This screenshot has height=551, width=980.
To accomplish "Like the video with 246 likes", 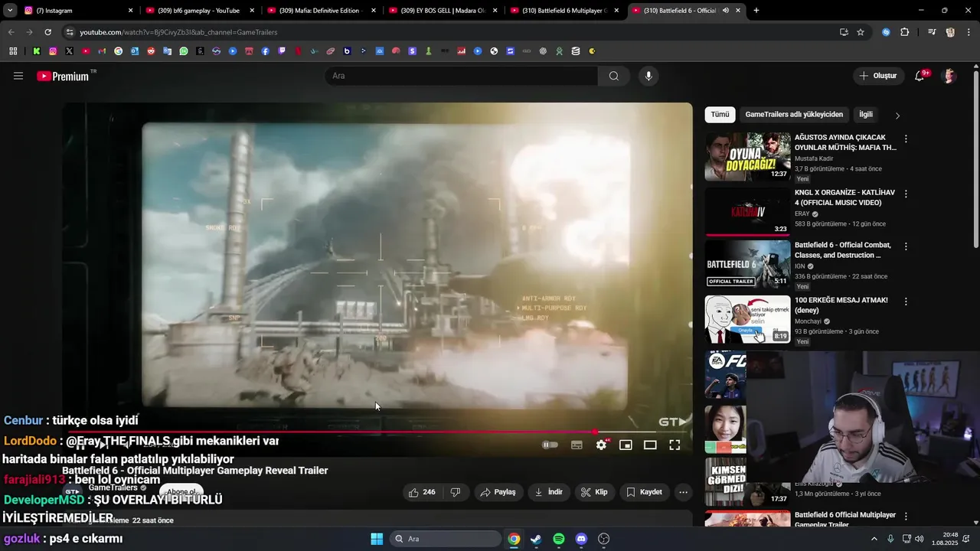I will pyautogui.click(x=423, y=492).
